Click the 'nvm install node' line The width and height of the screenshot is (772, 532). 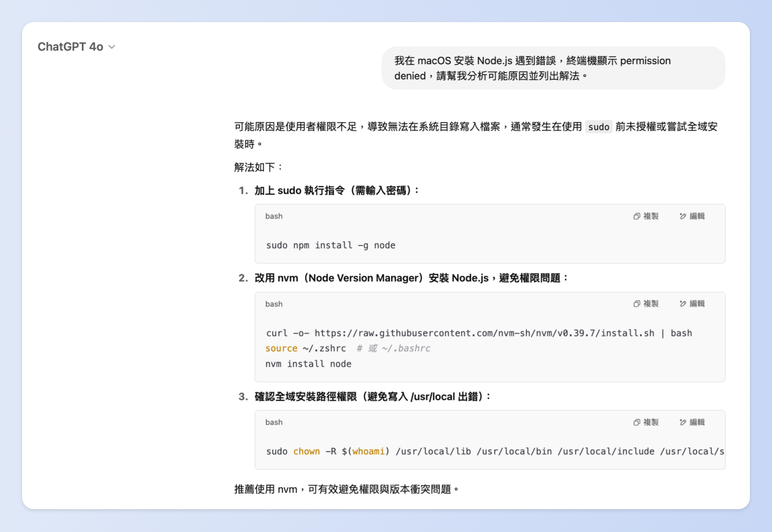[x=308, y=364]
